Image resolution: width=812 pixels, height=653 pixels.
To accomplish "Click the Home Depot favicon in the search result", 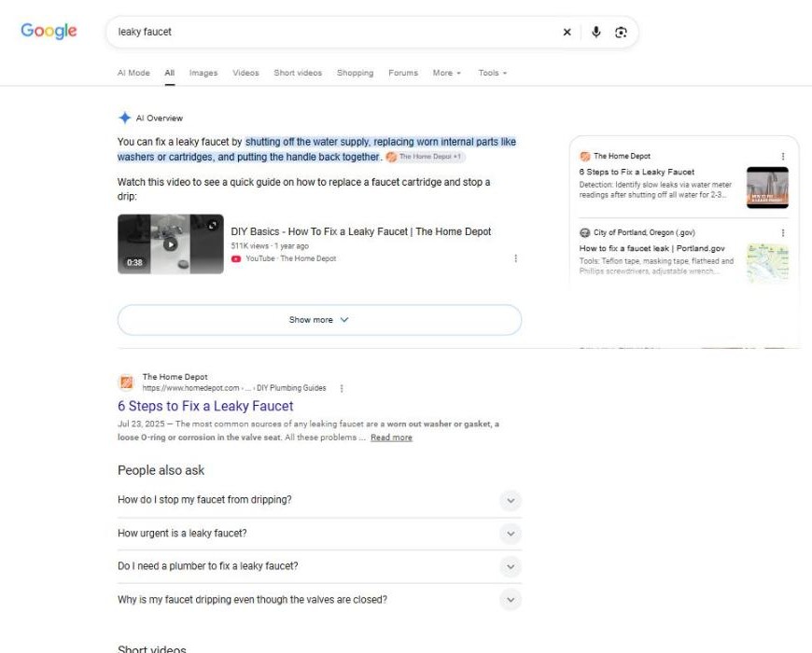I will pos(126,382).
